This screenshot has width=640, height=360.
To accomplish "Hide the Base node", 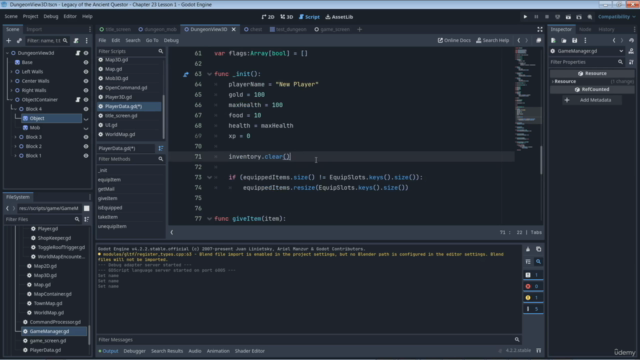I will point(86,62).
